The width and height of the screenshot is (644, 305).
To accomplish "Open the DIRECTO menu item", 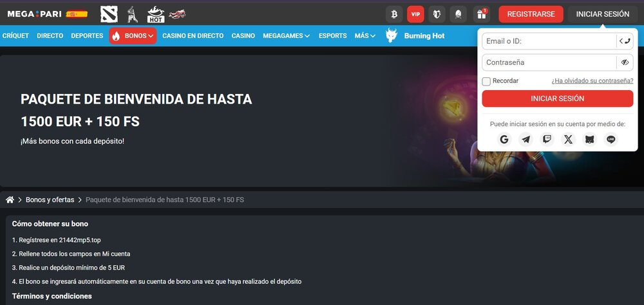I will [50, 36].
